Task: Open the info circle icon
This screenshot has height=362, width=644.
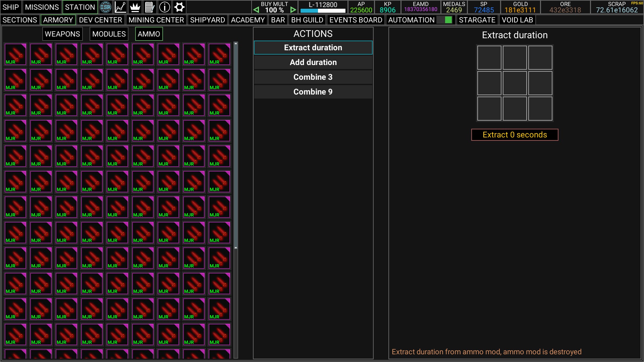Action: click(164, 7)
